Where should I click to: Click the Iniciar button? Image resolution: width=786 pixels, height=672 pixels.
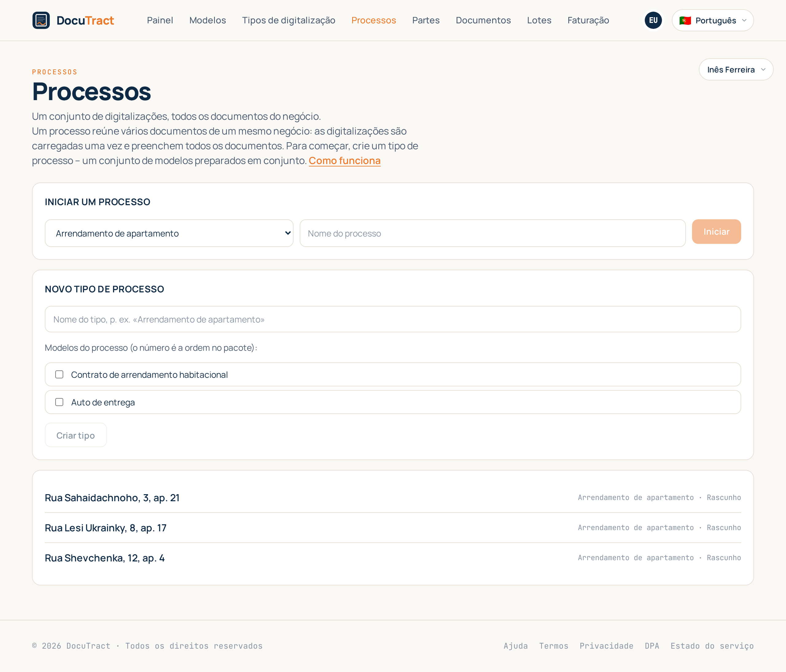[x=716, y=232]
